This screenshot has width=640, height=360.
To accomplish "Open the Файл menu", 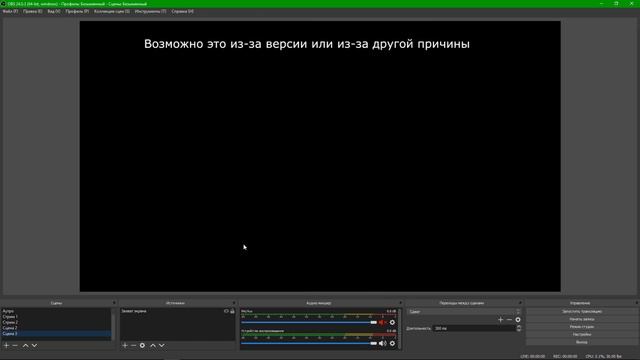I will (10, 11).
